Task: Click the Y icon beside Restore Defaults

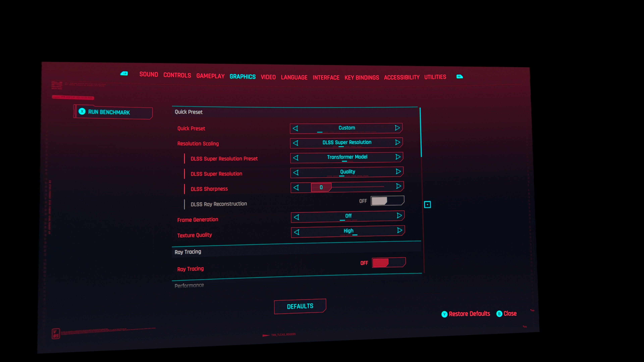Action: 444,314
